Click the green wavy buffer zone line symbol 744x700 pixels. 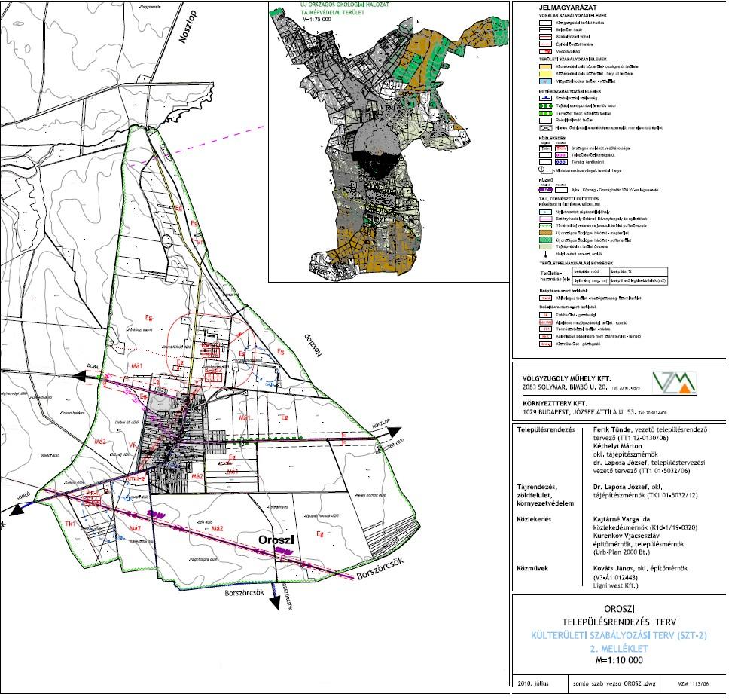pos(546,225)
